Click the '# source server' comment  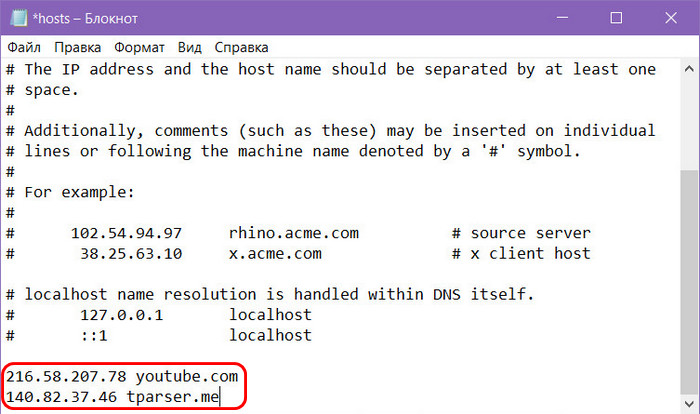pos(521,233)
